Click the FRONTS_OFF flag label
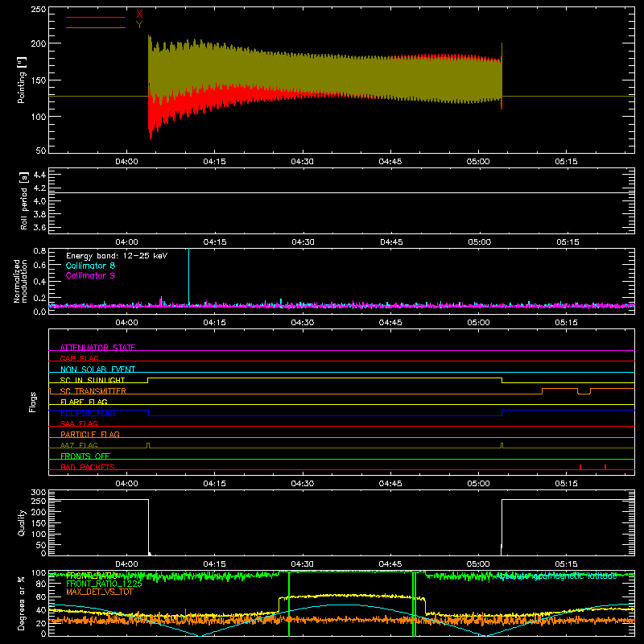Screen dimensions: 644x644 coord(85,456)
